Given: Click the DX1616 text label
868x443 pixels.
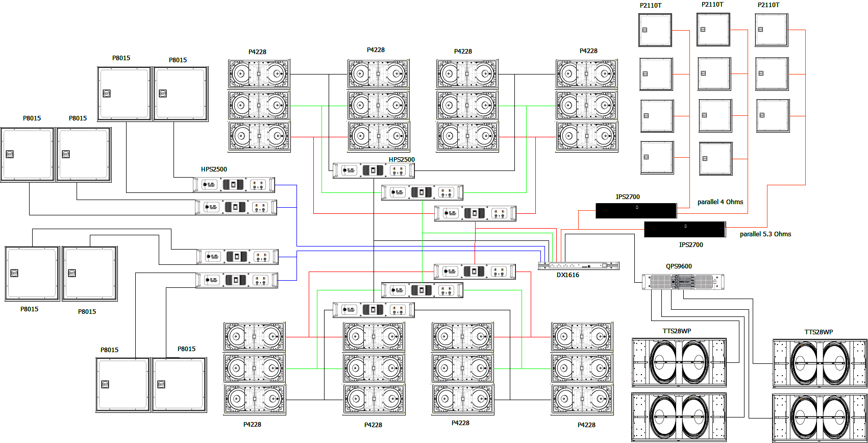Looking at the screenshot, I should [x=567, y=275].
